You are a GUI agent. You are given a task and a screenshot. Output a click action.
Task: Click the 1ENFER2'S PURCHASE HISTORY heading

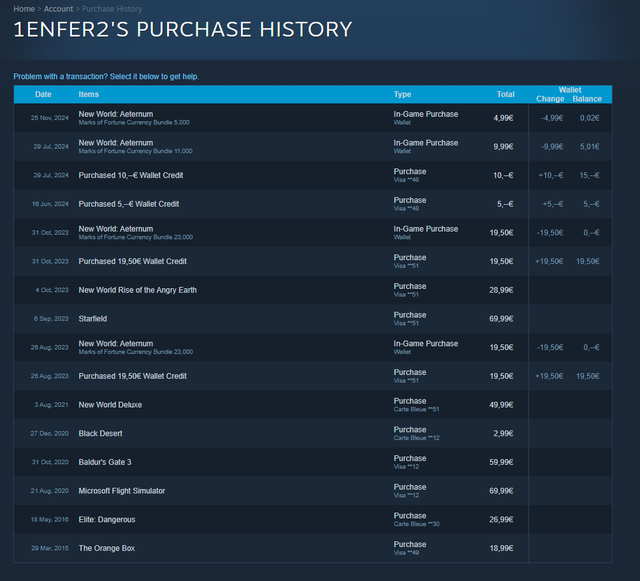(x=182, y=29)
